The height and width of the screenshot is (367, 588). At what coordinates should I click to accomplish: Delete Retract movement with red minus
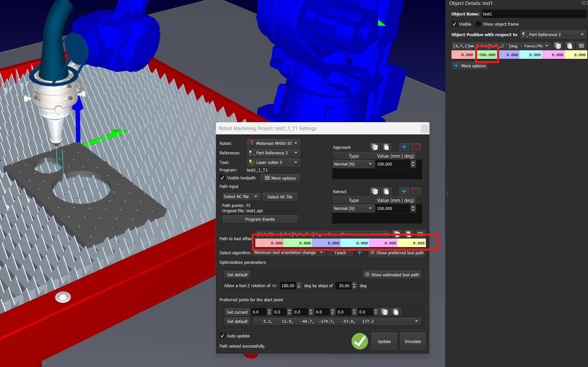416,191
